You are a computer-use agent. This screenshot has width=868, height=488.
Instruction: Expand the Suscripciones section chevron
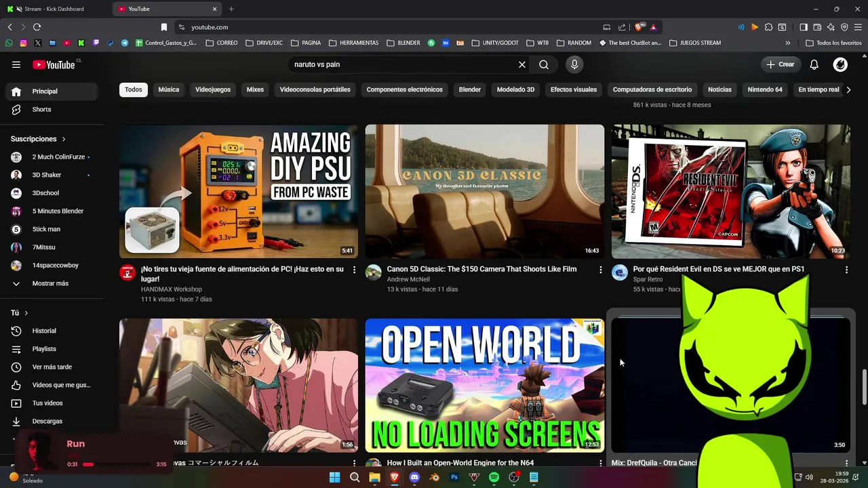click(64, 139)
